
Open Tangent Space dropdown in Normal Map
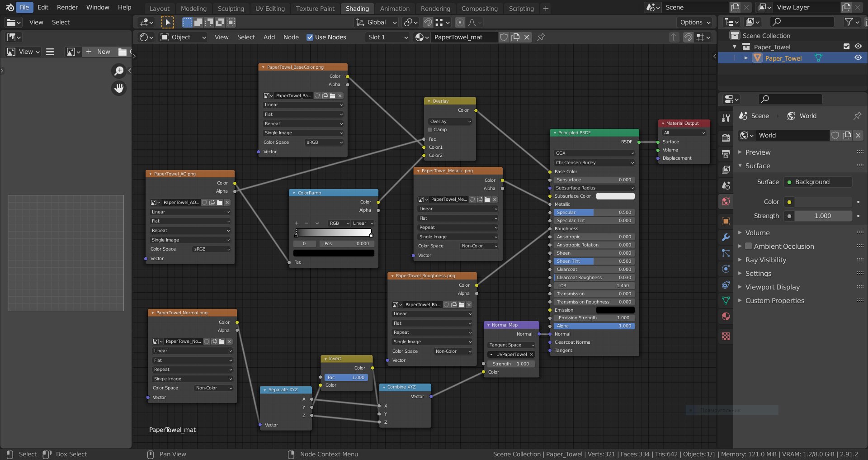point(511,345)
